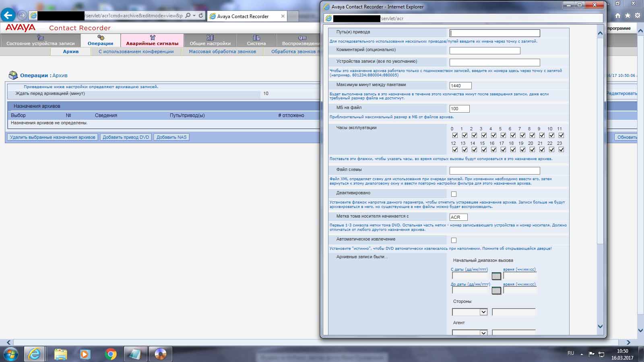Click the Добавить привод DVD button
Screen dimensions: 644x362
pyautogui.click(x=126, y=137)
